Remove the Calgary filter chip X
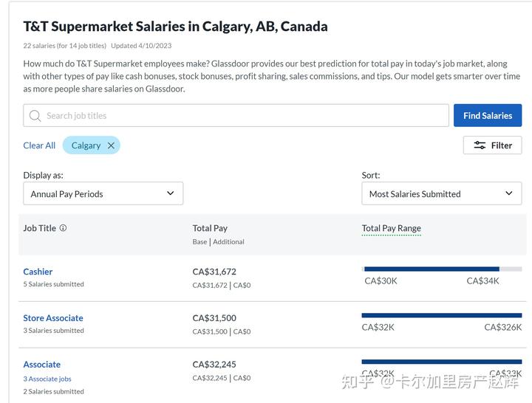The width and height of the screenshot is (532, 403). point(111,145)
